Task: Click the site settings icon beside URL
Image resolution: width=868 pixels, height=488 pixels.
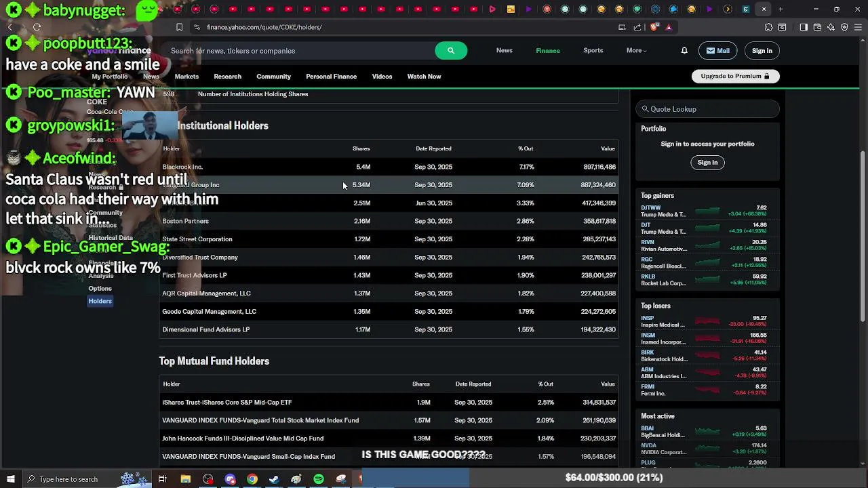Action: [197, 27]
